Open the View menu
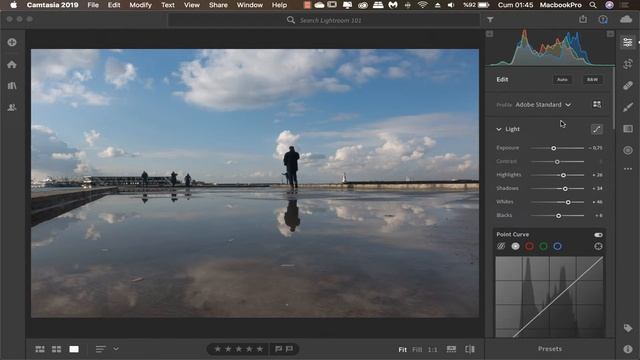This screenshot has width=640, height=360. pos(191,5)
